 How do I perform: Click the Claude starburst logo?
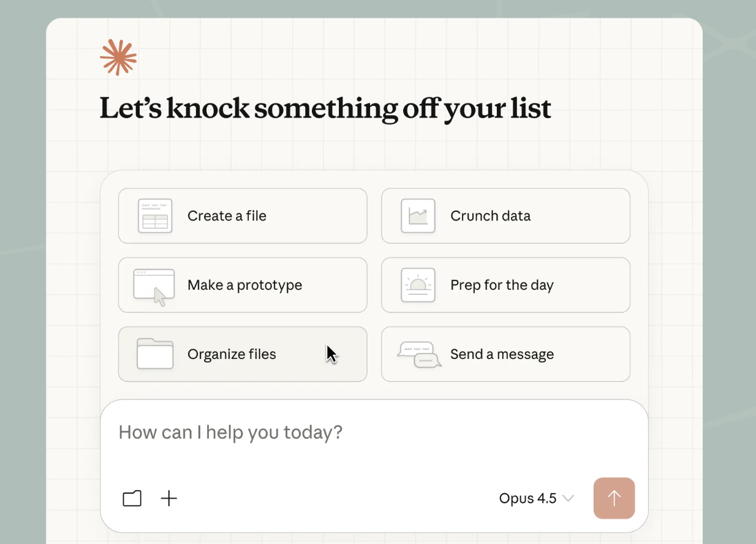(118, 58)
